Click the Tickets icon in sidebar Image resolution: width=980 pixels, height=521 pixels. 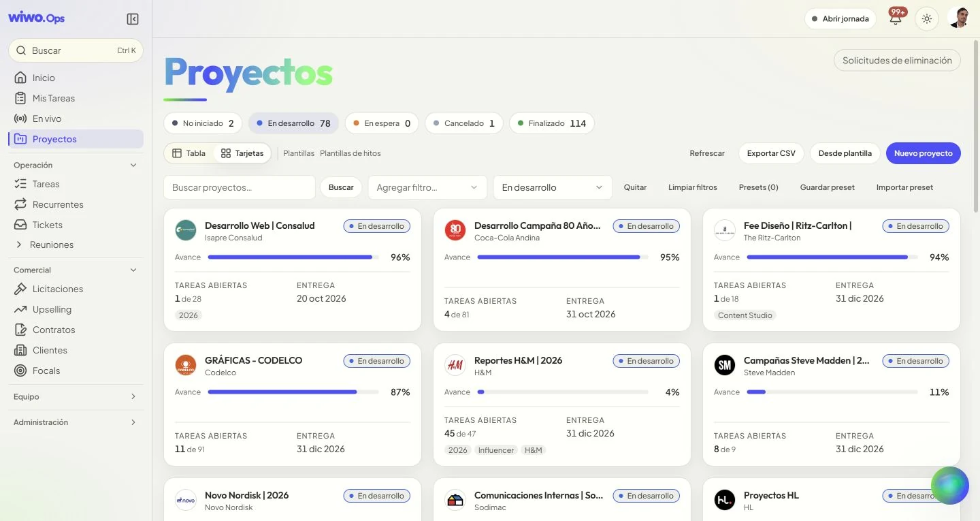coord(20,225)
